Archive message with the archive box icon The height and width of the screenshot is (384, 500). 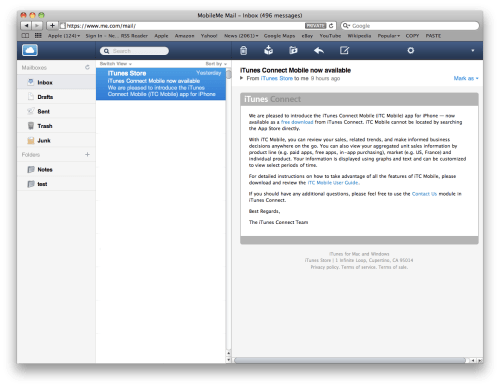point(268,50)
